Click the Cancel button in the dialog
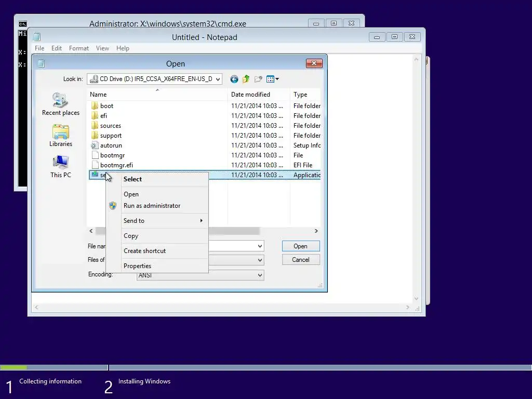532x399 pixels. click(301, 260)
